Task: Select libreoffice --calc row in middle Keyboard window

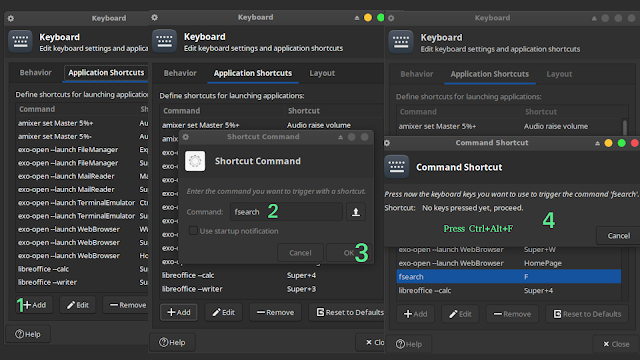Action: [x=272, y=276]
